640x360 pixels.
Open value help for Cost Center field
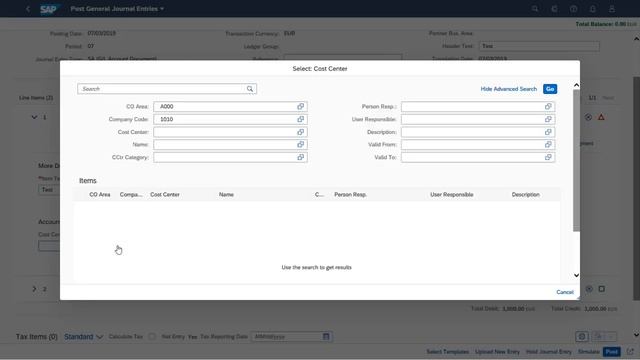coord(300,132)
